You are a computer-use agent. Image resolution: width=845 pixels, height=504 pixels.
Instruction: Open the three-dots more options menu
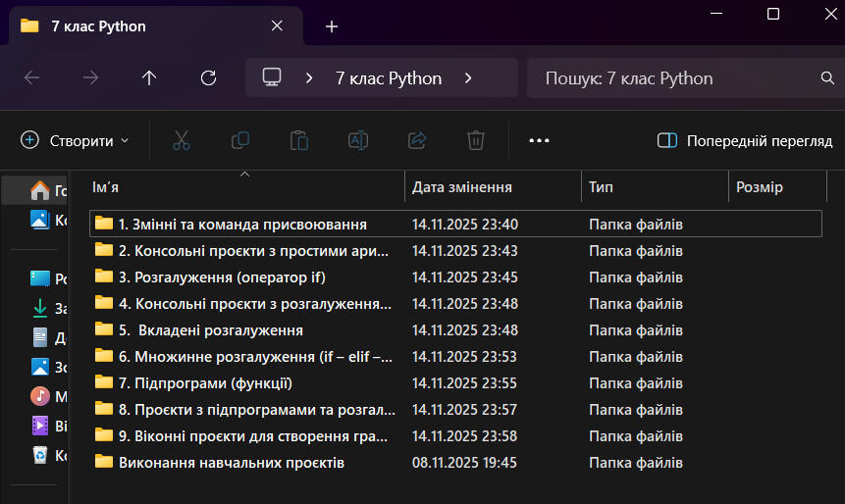(x=539, y=140)
